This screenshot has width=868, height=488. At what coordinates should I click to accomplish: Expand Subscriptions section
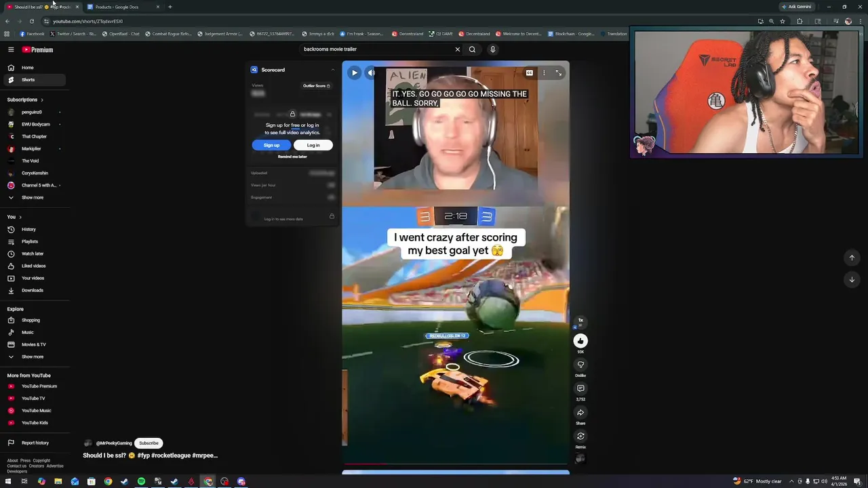25,100
